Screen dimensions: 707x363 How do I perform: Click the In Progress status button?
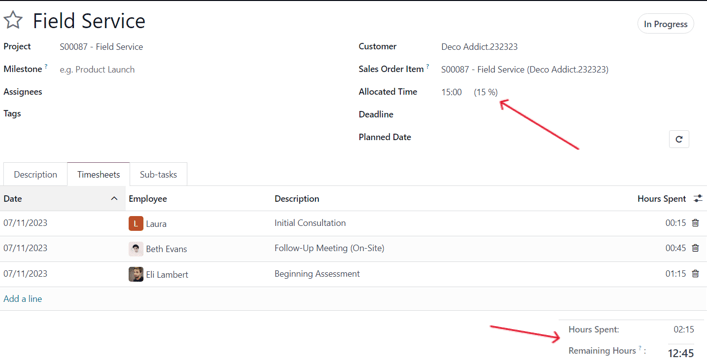tap(665, 24)
